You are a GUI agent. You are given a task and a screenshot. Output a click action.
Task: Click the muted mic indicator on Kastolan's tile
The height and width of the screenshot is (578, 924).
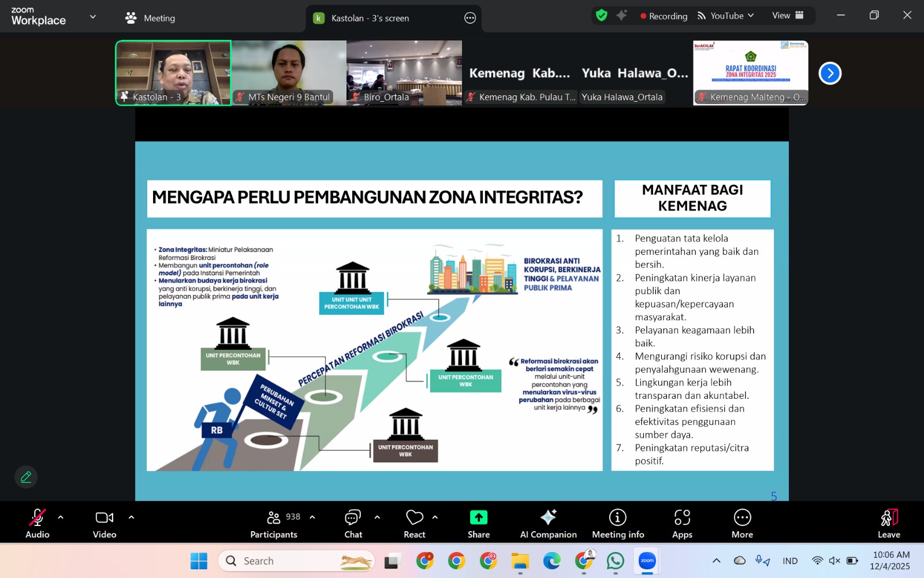tap(124, 97)
